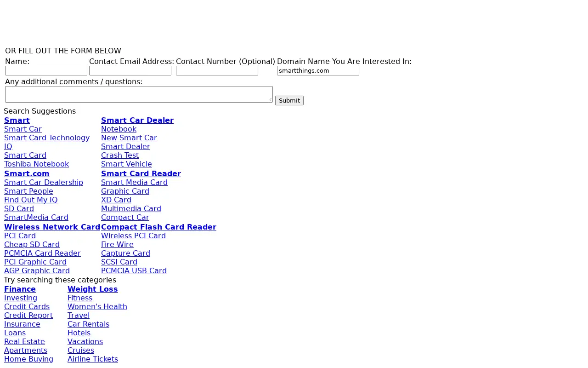The width and height of the screenshot is (588, 368).
Task: Follow the Crash Test link
Action: [120, 155]
